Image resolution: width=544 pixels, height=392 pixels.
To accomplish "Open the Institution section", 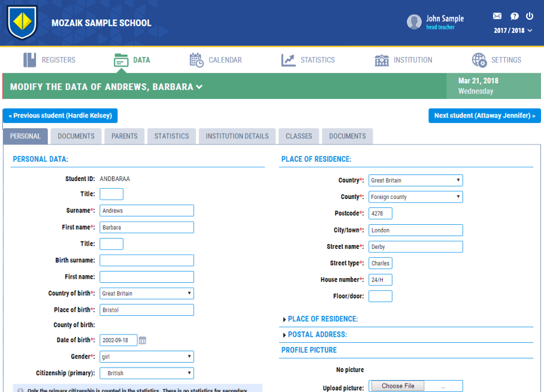I will click(403, 60).
